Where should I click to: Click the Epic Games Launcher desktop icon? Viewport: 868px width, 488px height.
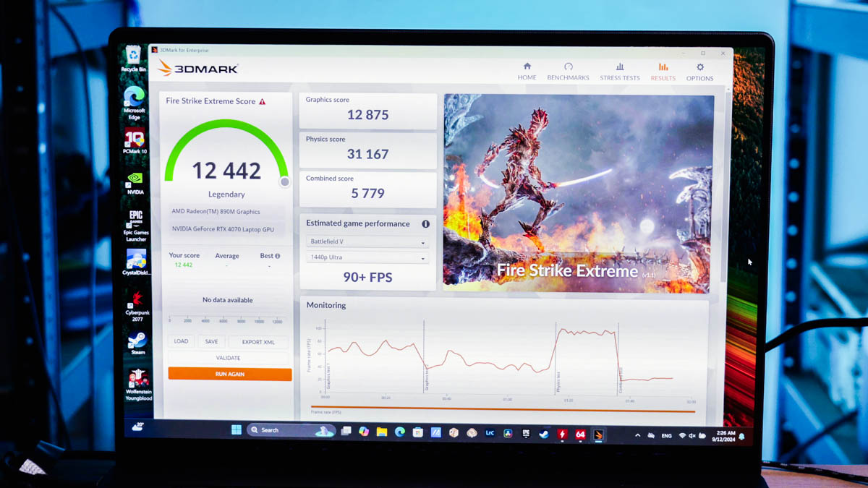[x=136, y=226]
